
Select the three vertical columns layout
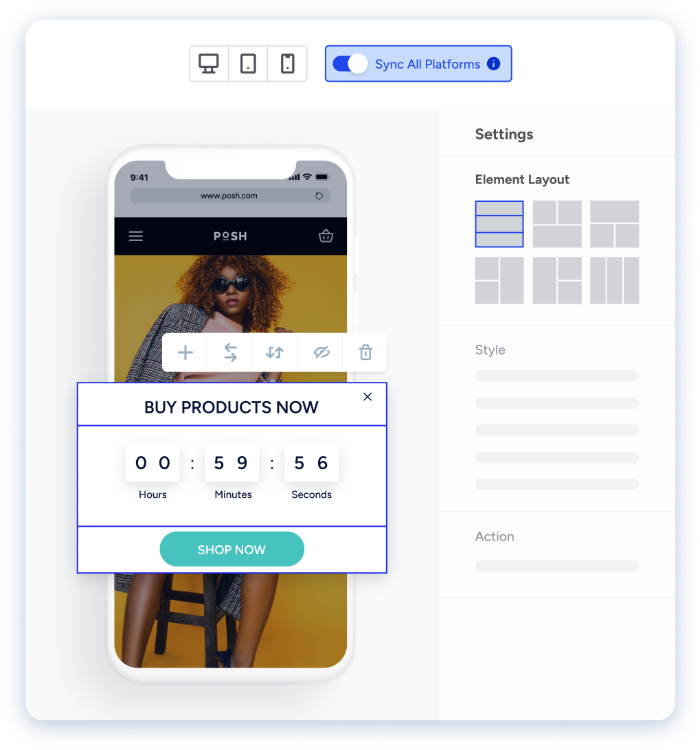pos(614,280)
